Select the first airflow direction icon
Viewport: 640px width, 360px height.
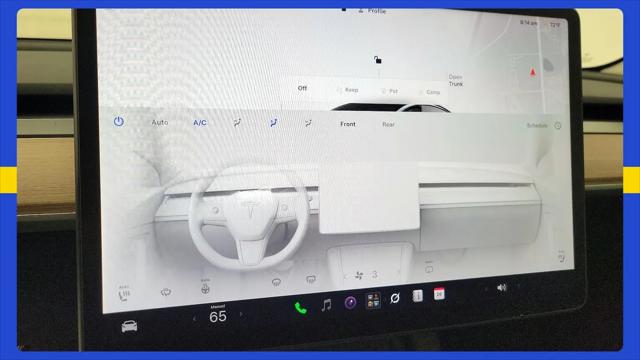(237, 122)
